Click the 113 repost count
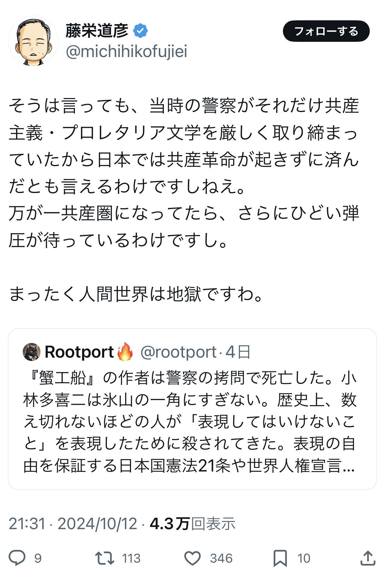This screenshot has width=385, height=588. 131,558
